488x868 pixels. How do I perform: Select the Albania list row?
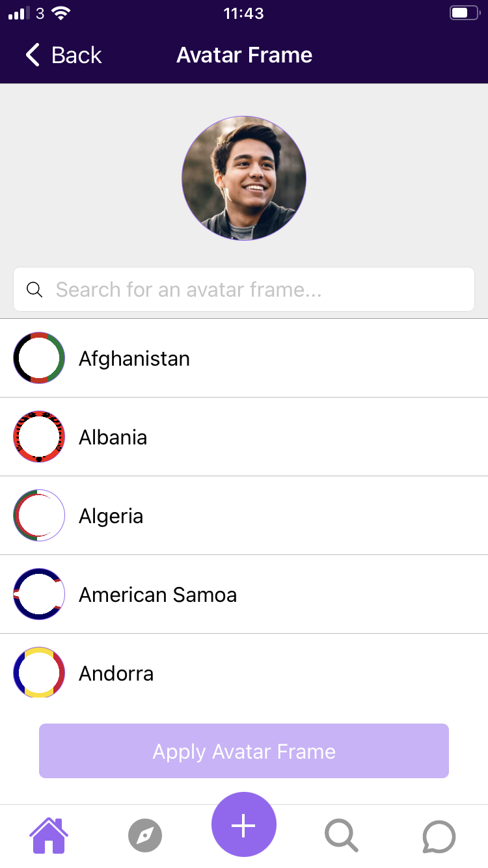tap(244, 437)
